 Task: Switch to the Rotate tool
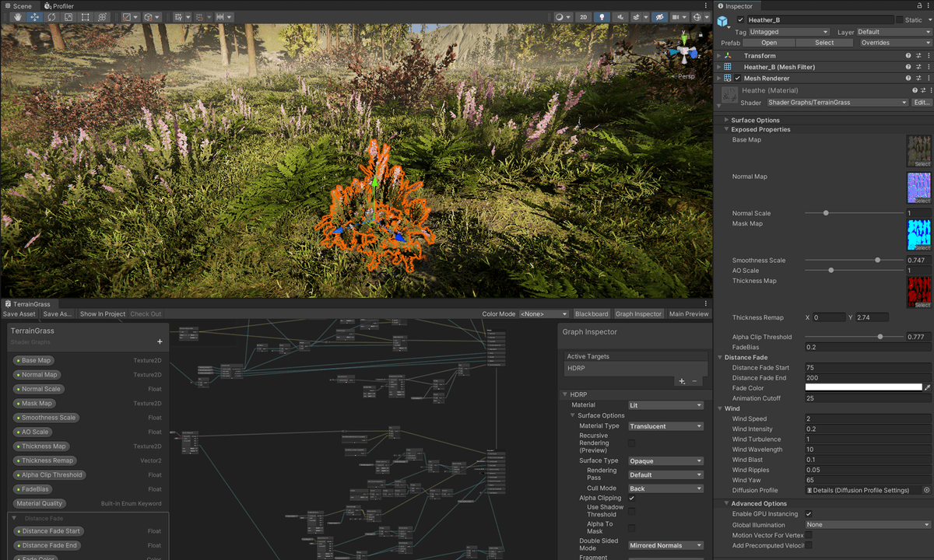click(51, 17)
